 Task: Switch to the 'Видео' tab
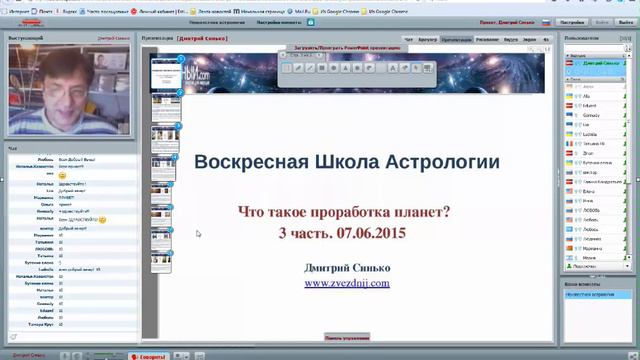[x=511, y=40]
